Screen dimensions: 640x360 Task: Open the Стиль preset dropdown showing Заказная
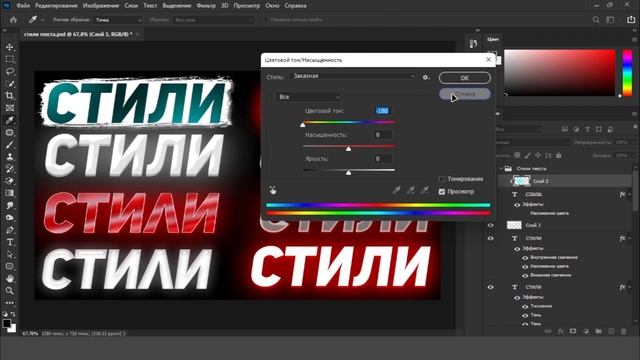click(x=353, y=76)
